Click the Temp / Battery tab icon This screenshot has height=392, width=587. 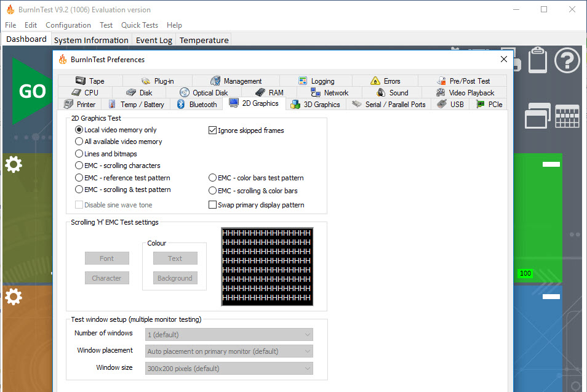[112, 104]
